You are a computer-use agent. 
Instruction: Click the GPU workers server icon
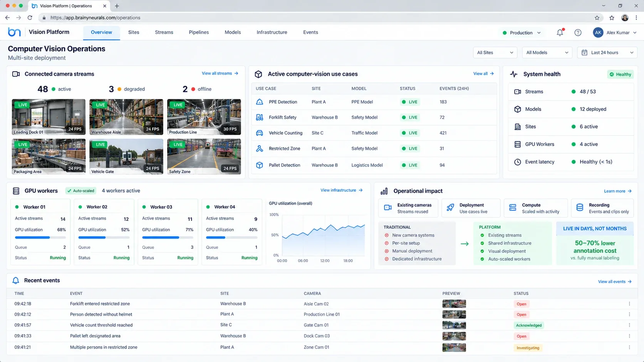(16, 191)
